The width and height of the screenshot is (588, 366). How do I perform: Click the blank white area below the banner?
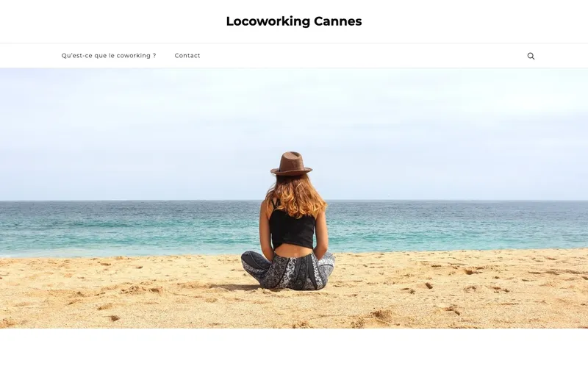point(294,347)
